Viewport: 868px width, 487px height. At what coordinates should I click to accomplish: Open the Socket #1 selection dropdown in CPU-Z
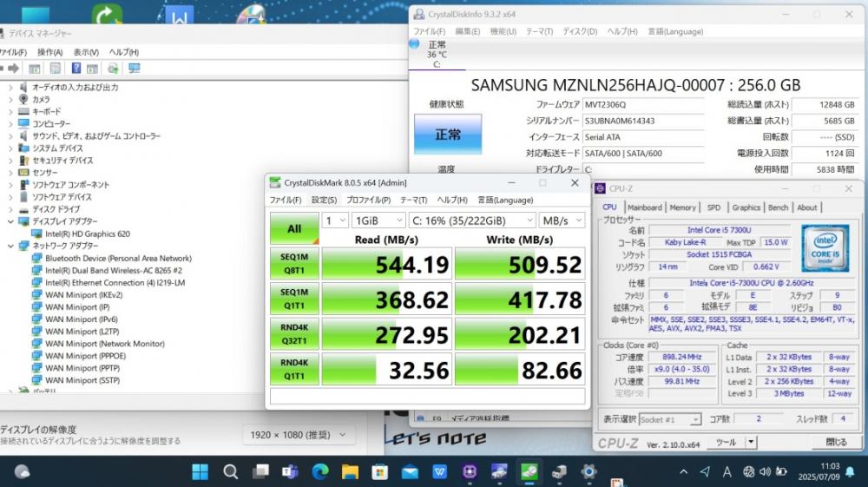(x=670, y=419)
